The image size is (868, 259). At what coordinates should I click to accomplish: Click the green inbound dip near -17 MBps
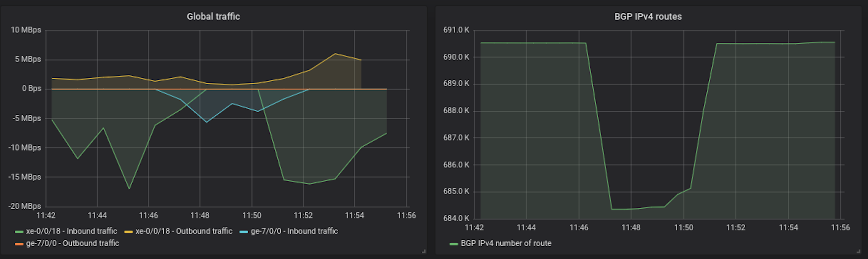pos(129,189)
